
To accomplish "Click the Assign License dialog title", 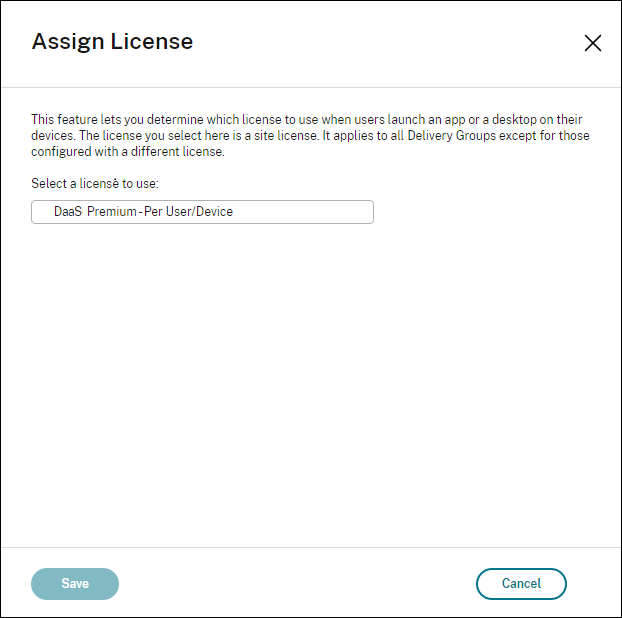I will (112, 41).
